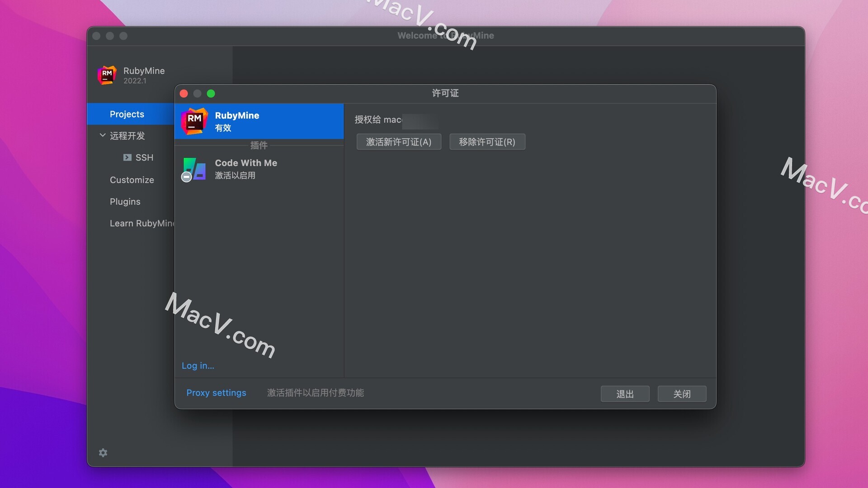Screen dimensions: 868x488
Task: Click the yellow traffic light minimize button
Action: 197,93
